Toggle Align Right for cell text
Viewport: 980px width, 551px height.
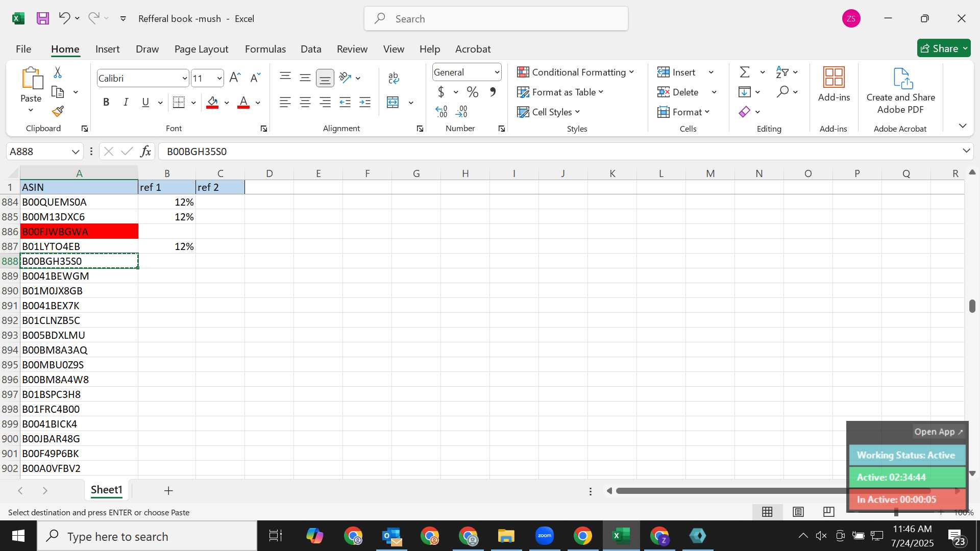[325, 103]
